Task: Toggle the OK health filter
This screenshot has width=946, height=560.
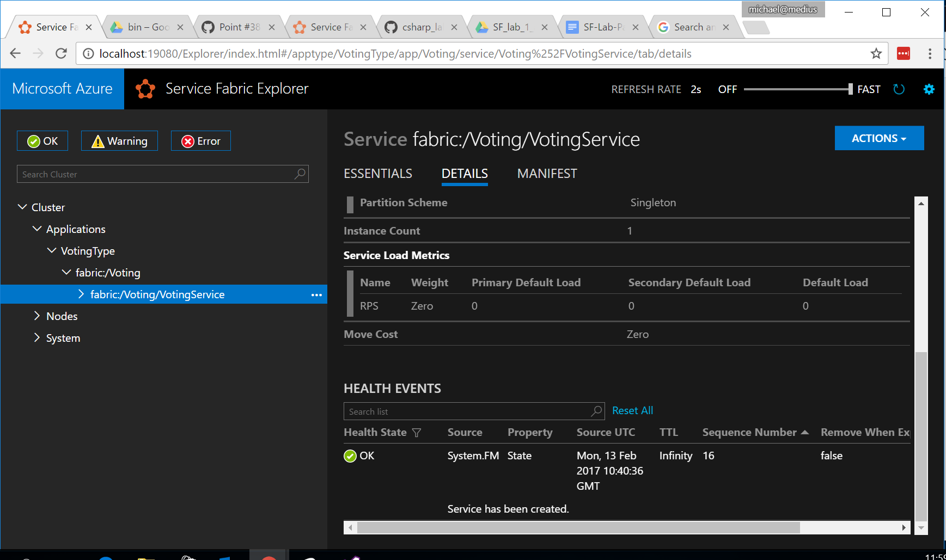Action: click(42, 141)
